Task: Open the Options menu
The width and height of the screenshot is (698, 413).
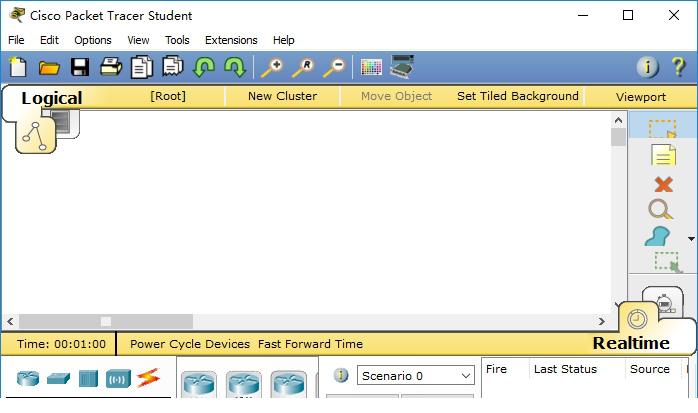Action: tap(93, 40)
